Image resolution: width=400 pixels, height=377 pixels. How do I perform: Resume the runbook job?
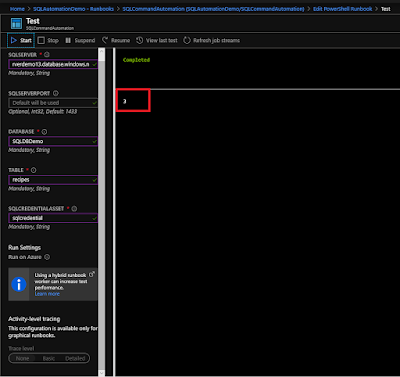coord(116,40)
